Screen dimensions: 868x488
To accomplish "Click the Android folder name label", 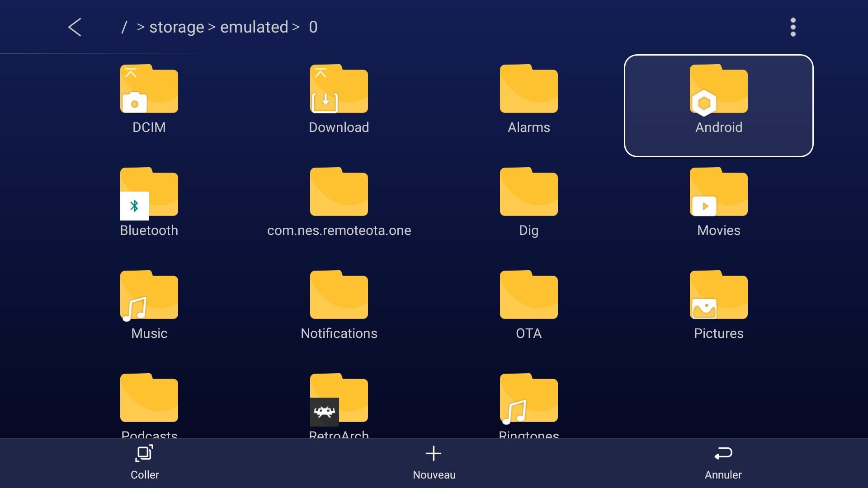I will [x=719, y=127].
